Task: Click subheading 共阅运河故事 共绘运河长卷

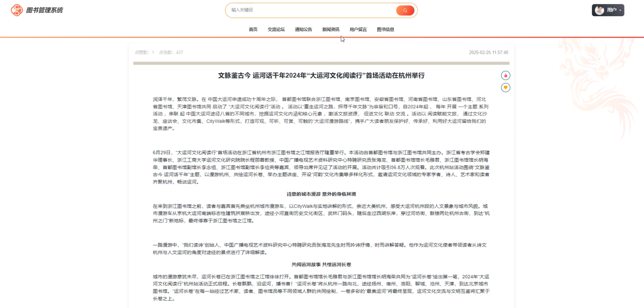Action: [x=321, y=265]
